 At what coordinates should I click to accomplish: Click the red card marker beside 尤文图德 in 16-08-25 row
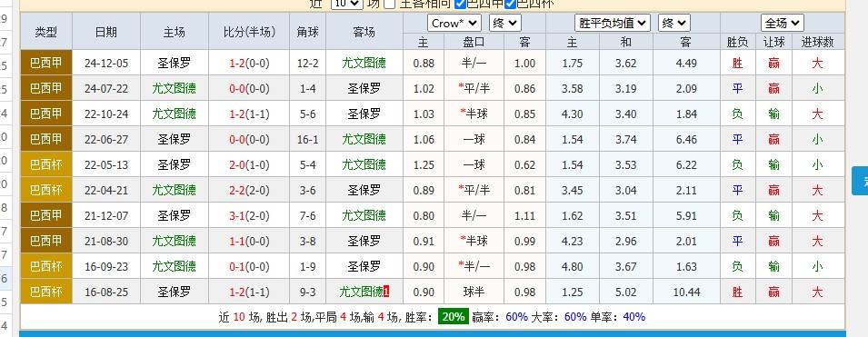[386, 291]
